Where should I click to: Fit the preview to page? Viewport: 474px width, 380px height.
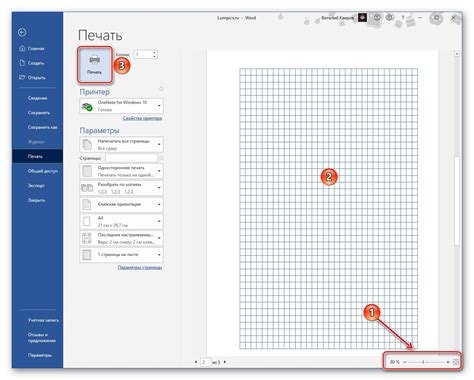tap(456, 362)
